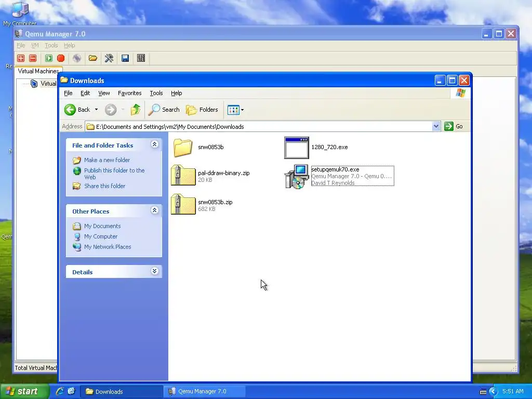
Task: Click Make a new folder link
Action: pyautogui.click(x=107, y=160)
